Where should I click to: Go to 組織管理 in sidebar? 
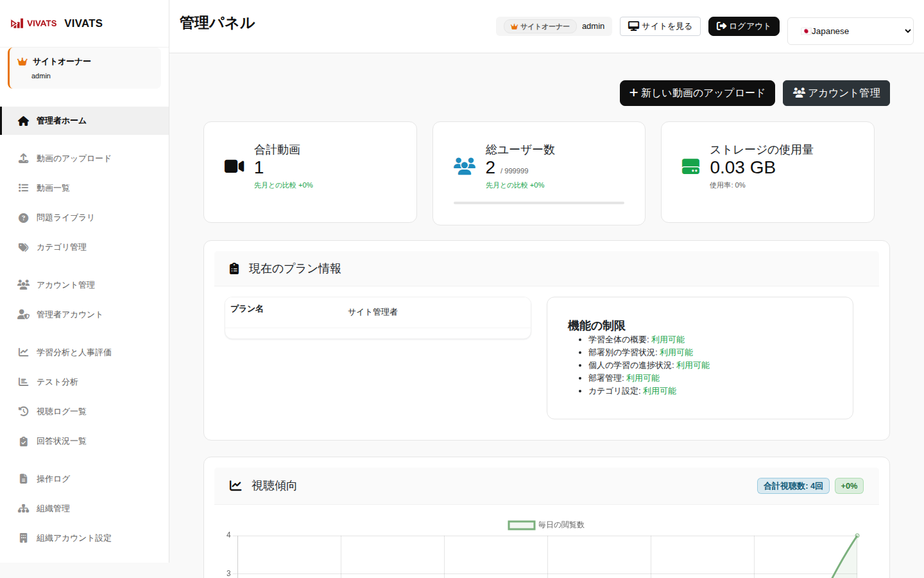(85, 509)
